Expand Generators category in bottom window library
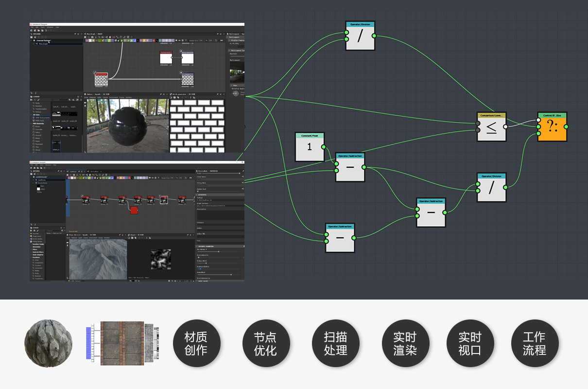This screenshot has height=389, width=588. pos(31,247)
